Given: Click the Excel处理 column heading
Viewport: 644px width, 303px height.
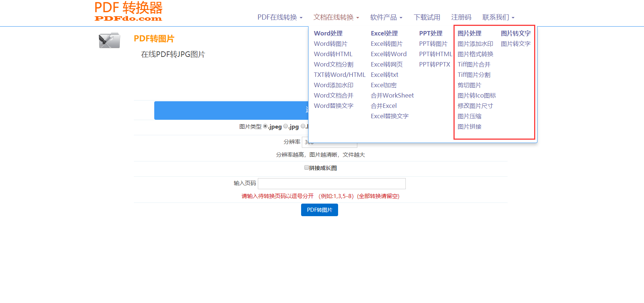Looking at the screenshot, I should [x=384, y=33].
